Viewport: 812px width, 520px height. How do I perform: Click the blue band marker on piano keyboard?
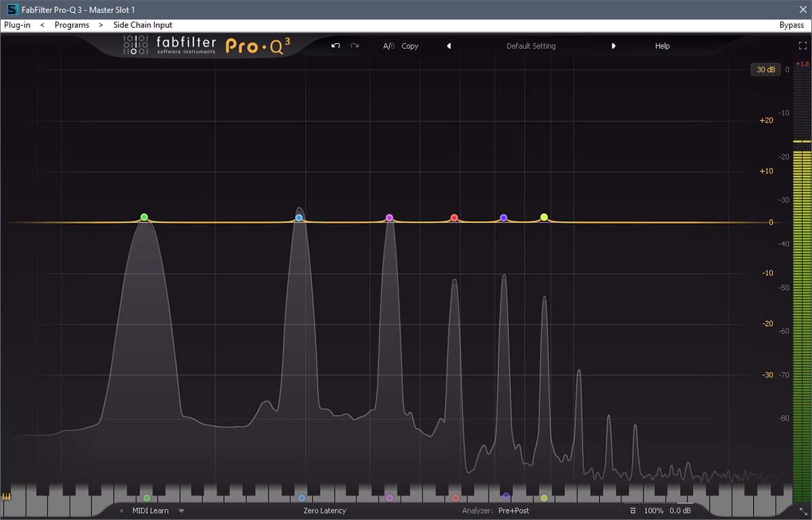click(302, 498)
